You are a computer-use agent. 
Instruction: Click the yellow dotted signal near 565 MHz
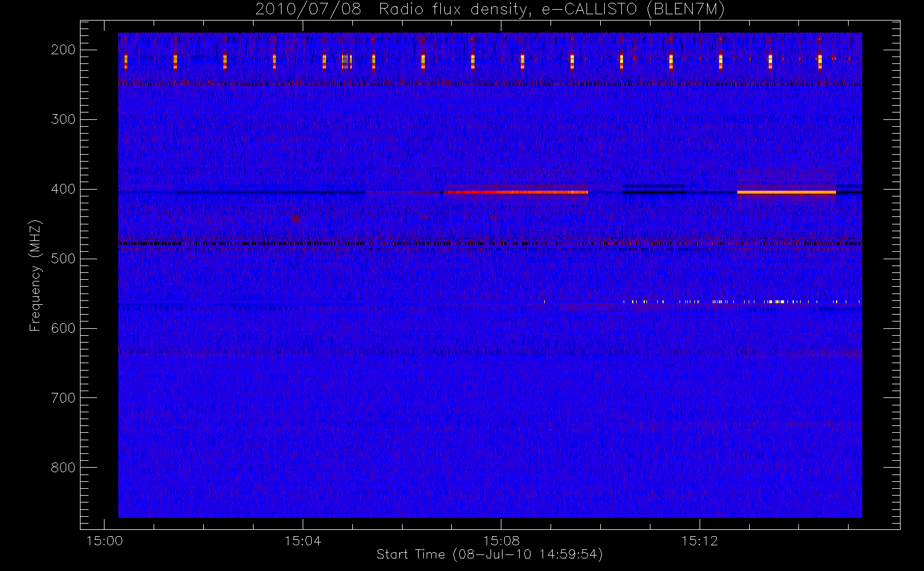pyautogui.click(x=741, y=301)
